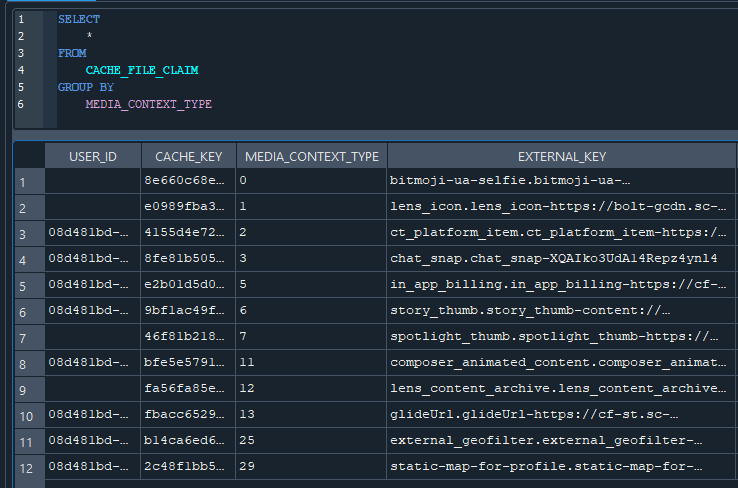Click cache key cell e2b01d5d0...
738x488 pixels.
tap(188, 284)
